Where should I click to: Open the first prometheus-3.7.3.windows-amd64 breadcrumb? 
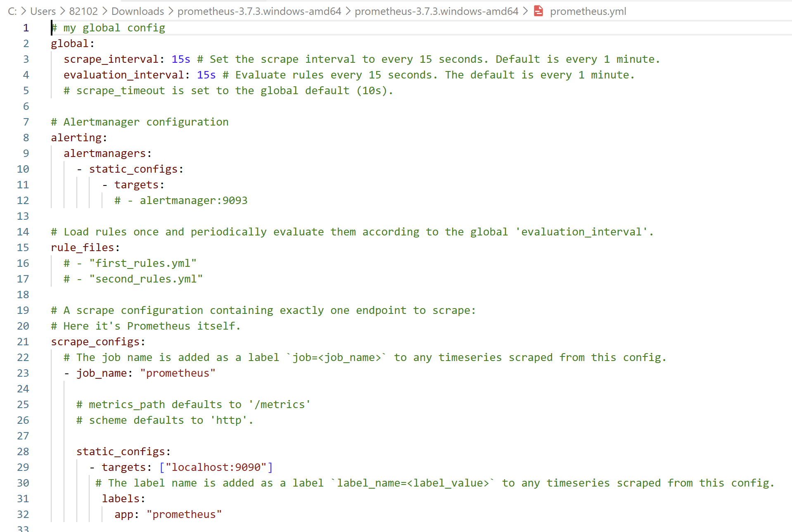pos(259,11)
